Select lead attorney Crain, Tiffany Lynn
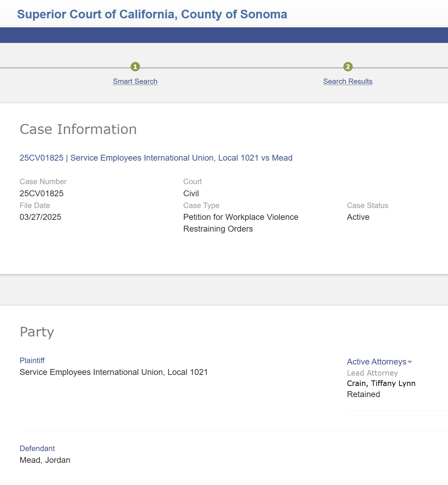The image size is (448, 485). tap(381, 383)
